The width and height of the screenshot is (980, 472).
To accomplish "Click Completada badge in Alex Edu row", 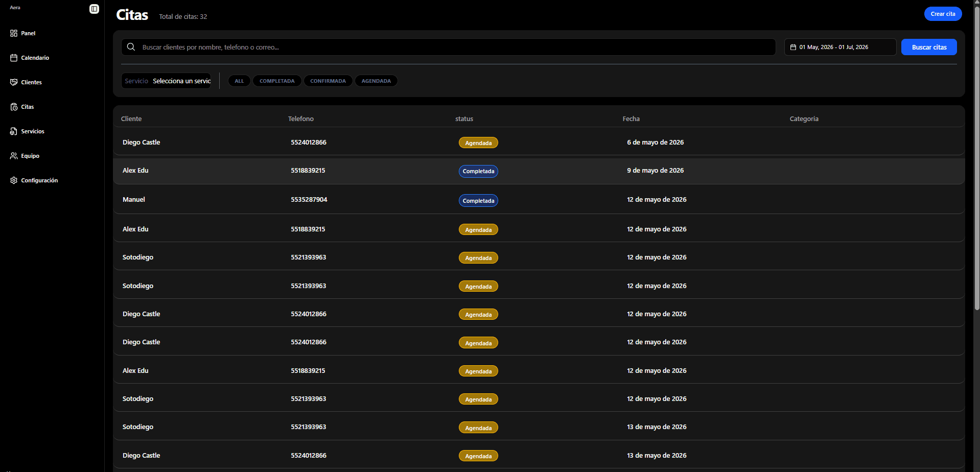I will coord(478,171).
